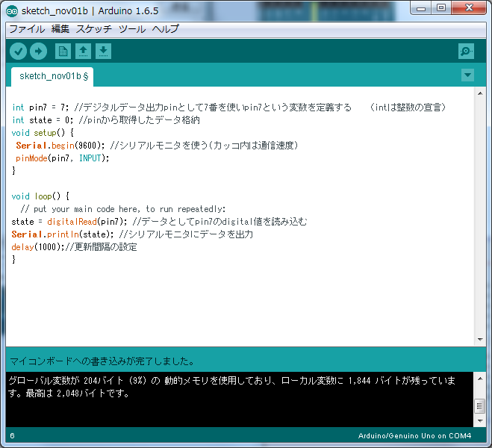
Task: Click line number 6 in status bar
Action: [x=12, y=435]
